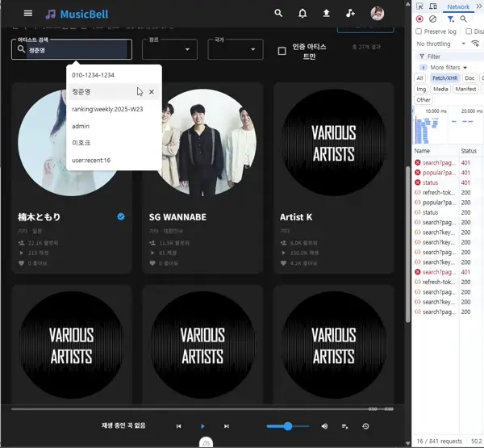484x448 pixels.
Task: Enable the 인증 아티스트만 checkbox
Action: coord(282,51)
